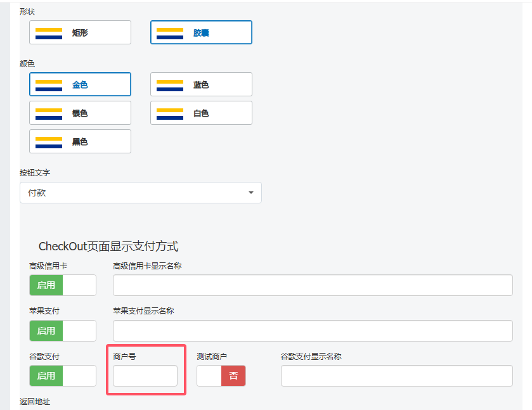This screenshot has width=532, height=410.
Task: Focus the 谷歌支付显示名称 input field
Action: 397,376
